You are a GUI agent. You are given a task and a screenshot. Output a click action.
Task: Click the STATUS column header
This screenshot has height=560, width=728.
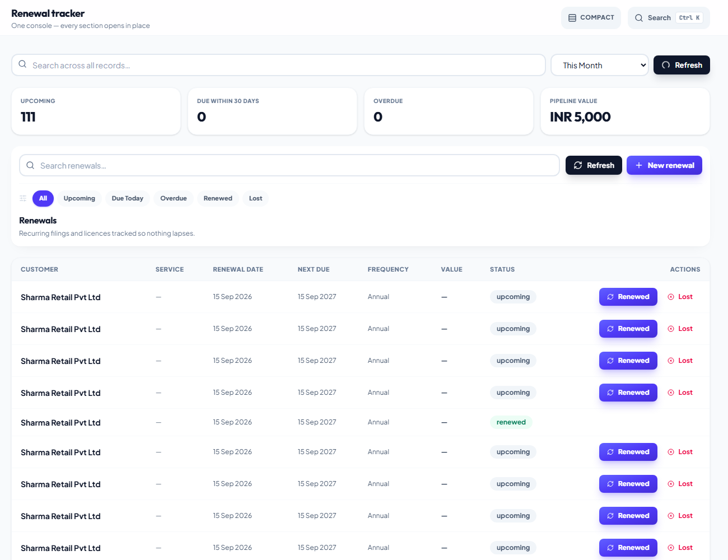502,269
